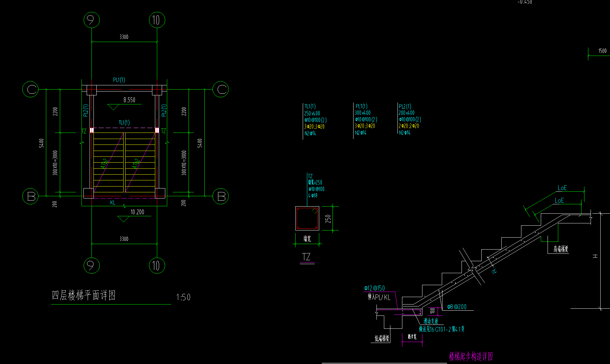Click the horizontal scrollbar thumb at bottom

tap(384, 363)
